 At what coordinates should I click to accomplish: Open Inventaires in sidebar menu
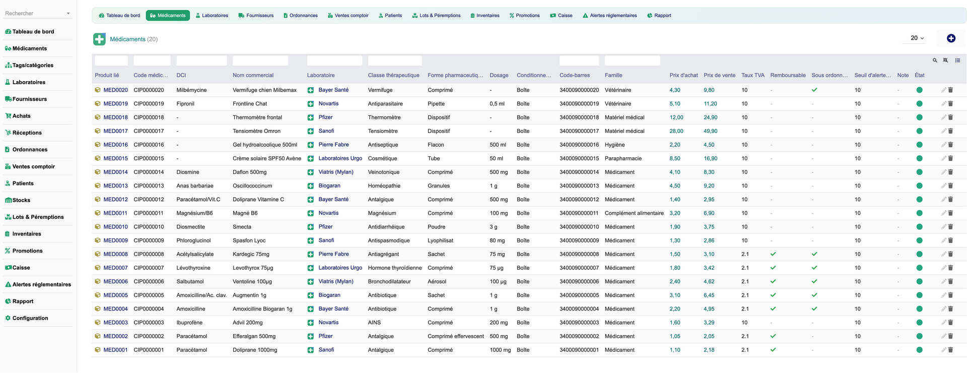tap(27, 234)
